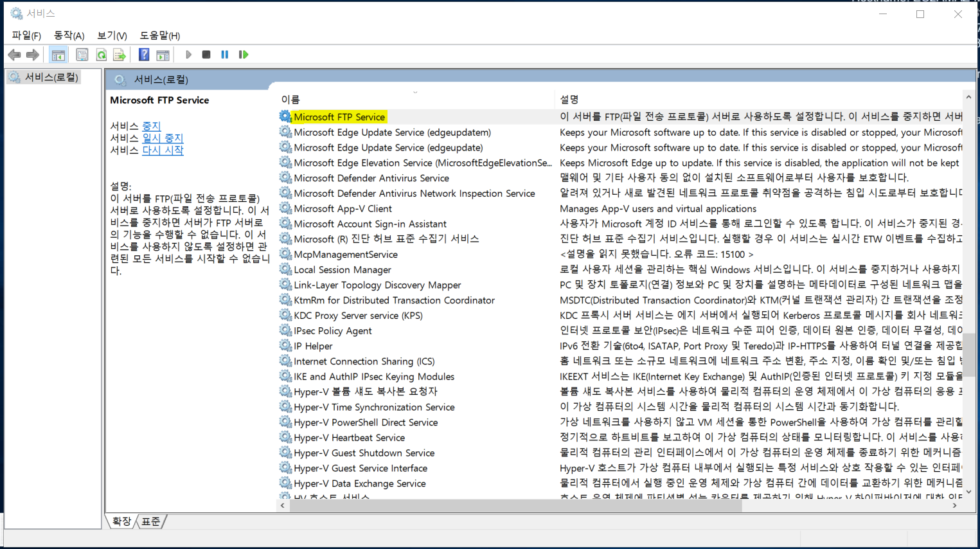Sort by the 설명 column header
The image size is (980, 549).
point(569,100)
